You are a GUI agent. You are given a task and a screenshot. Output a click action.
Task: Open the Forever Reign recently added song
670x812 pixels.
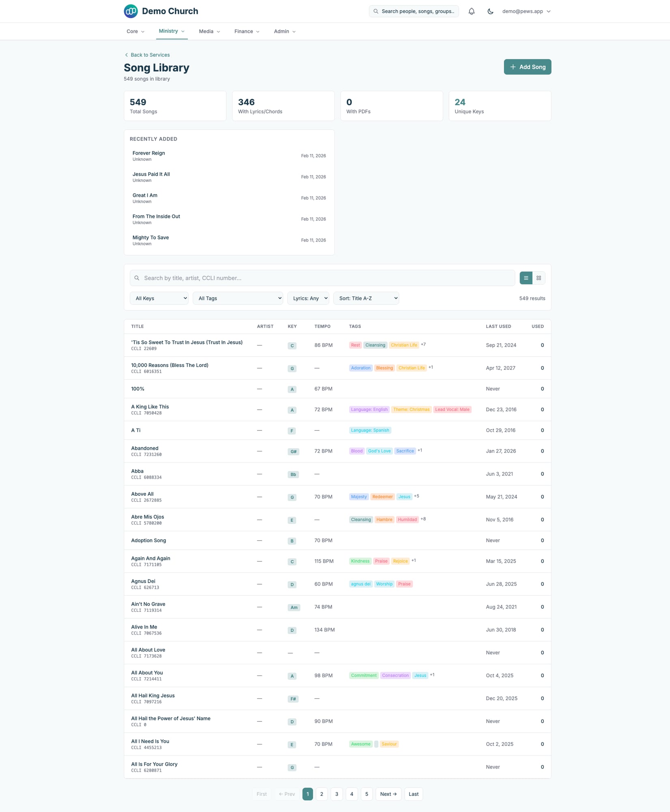click(149, 153)
